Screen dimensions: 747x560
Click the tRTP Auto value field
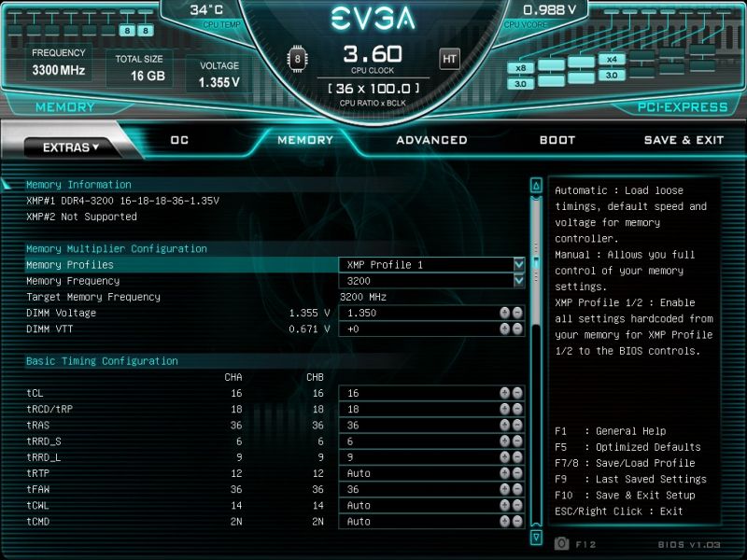click(x=431, y=473)
